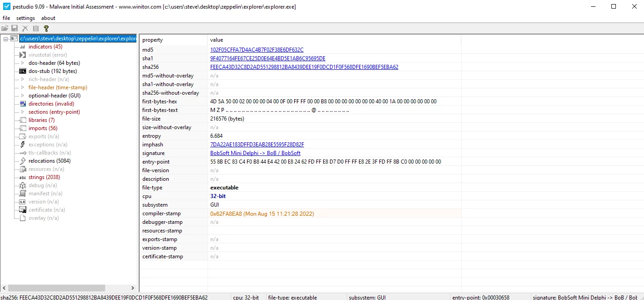Viewport: 644px width, 300px height.
Task: Select relocations (5084) tree item
Action: point(49,161)
